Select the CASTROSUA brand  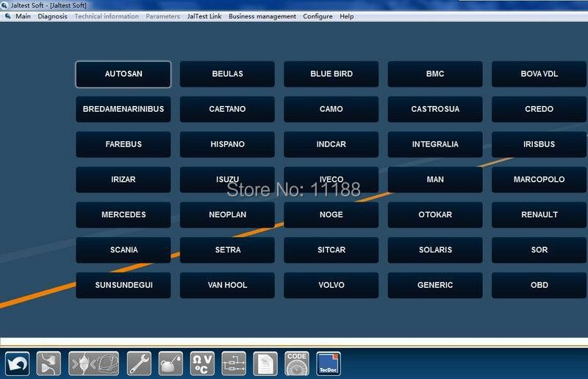click(x=435, y=110)
